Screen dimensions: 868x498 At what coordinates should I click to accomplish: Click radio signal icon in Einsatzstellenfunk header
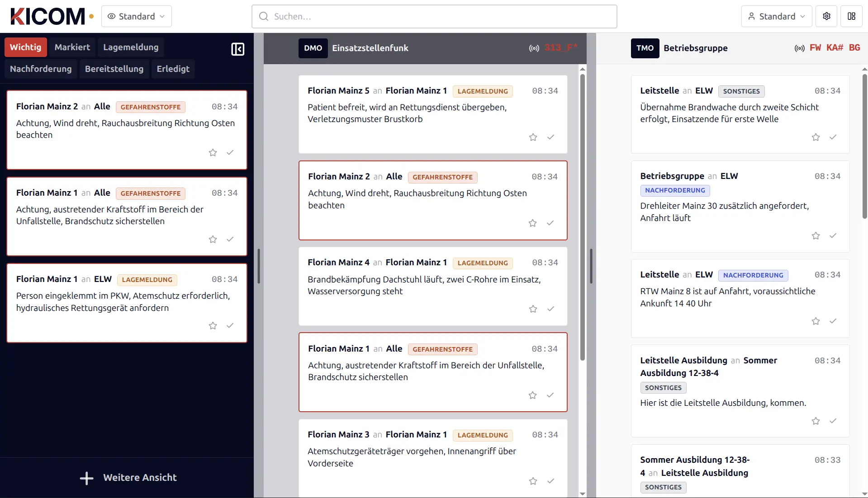(x=534, y=48)
